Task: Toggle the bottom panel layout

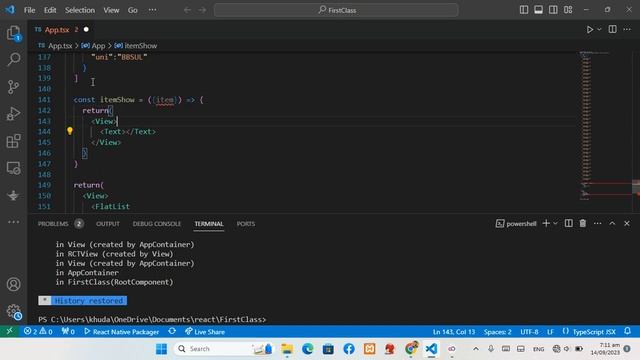Action: click(x=538, y=10)
